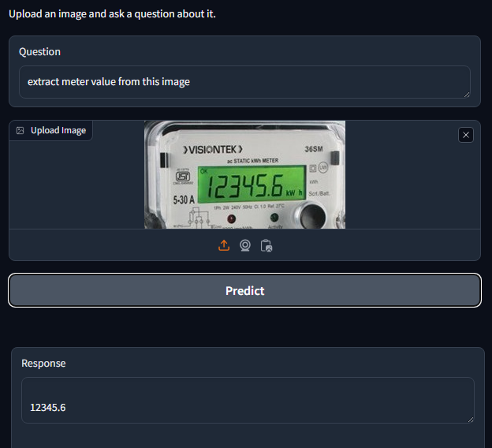Click the VISIONTEK logo in the image
492x448 pixels.
coord(213,150)
